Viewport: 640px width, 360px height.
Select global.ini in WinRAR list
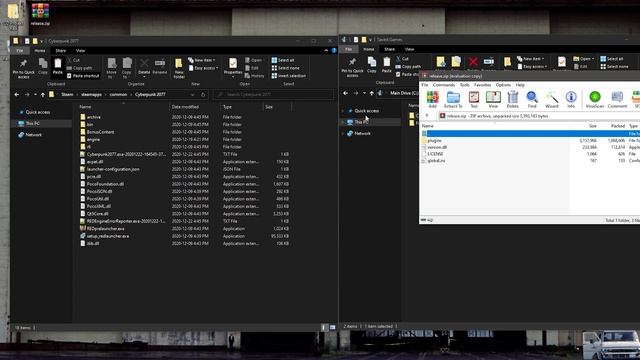tap(436, 161)
